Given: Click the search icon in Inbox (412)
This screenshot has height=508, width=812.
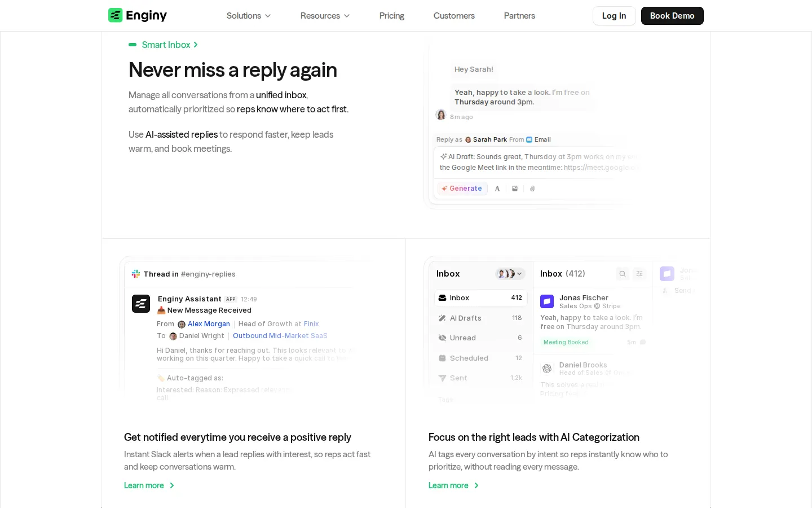Looking at the screenshot, I should 623,274.
